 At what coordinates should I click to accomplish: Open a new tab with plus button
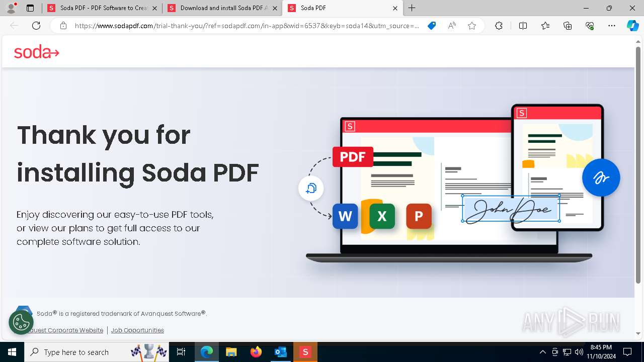pyautogui.click(x=412, y=8)
